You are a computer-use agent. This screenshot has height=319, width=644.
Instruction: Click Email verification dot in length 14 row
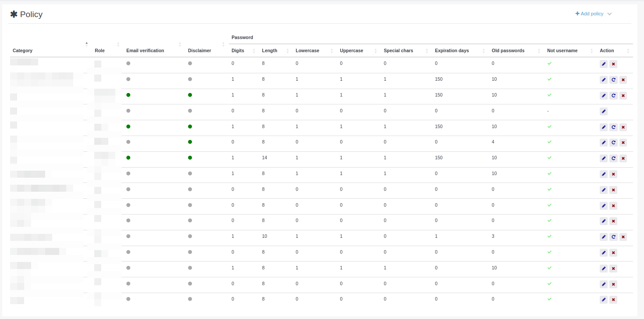tap(128, 158)
